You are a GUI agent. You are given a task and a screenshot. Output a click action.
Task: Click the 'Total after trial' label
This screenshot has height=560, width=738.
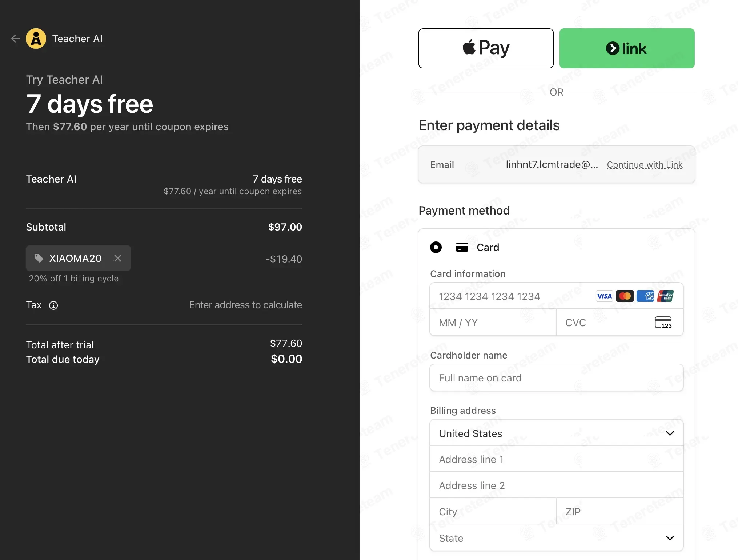point(60,345)
